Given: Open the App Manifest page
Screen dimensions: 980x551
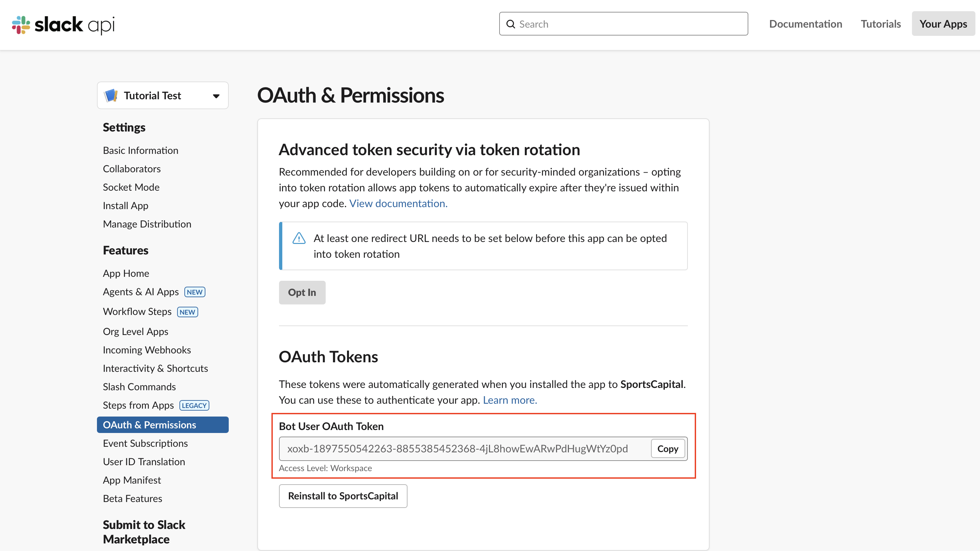Looking at the screenshot, I should point(132,480).
